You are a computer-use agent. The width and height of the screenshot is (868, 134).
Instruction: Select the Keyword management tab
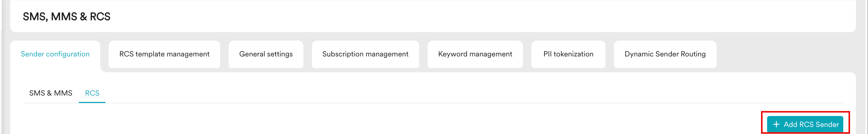(x=475, y=54)
